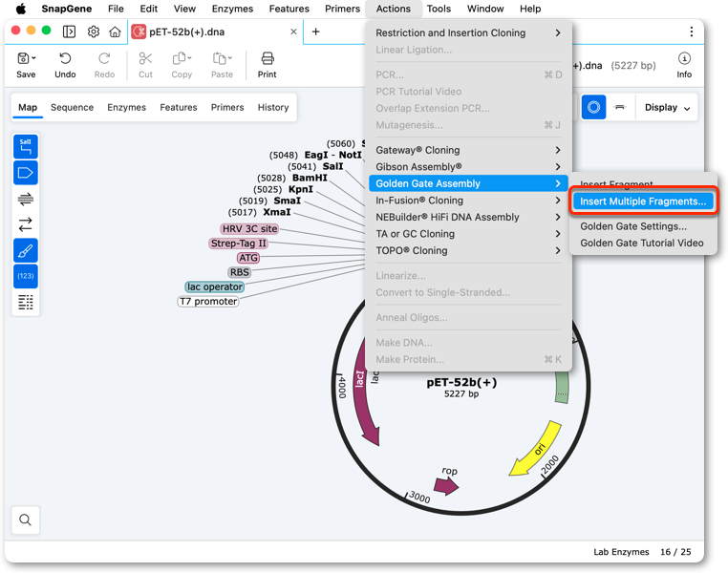The width and height of the screenshot is (728, 573).
Task: Click the Save toolbar icon
Action: point(23,58)
